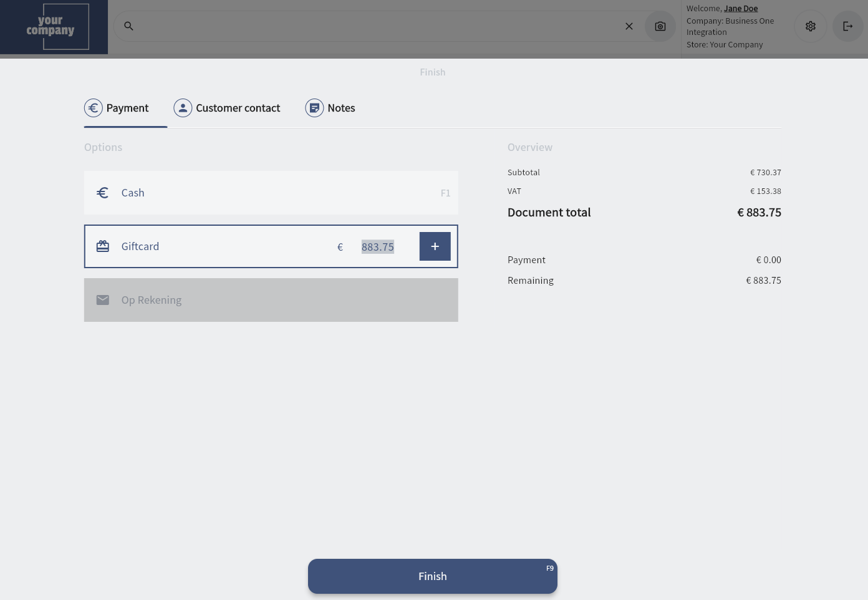
Task: Click the Notes sticky-note icon
Action: point(314,108)
